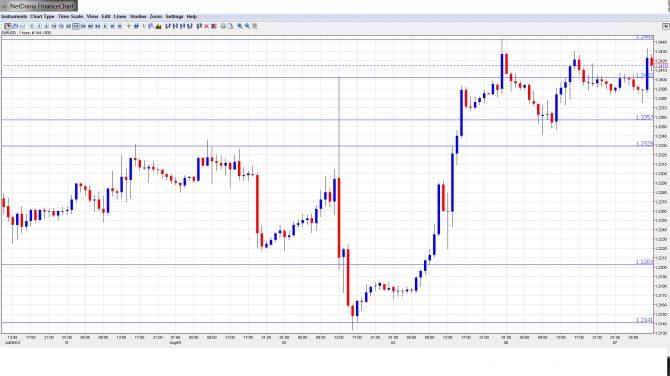Click the red and blue clear studies icon
Screen dimensions: 670x376
214,26
